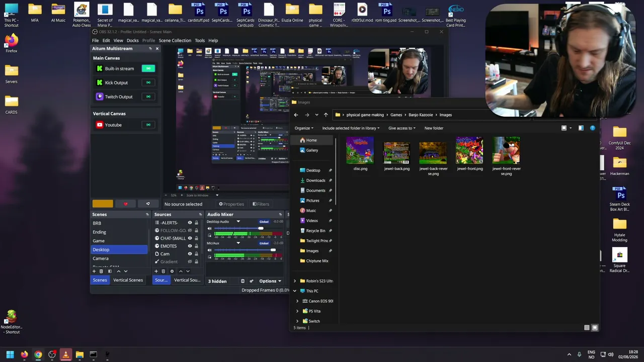Viewport: 644px width, 362px height.
Task: Open source Properties button
Action: pyautogui.click(x=231, y=204)
